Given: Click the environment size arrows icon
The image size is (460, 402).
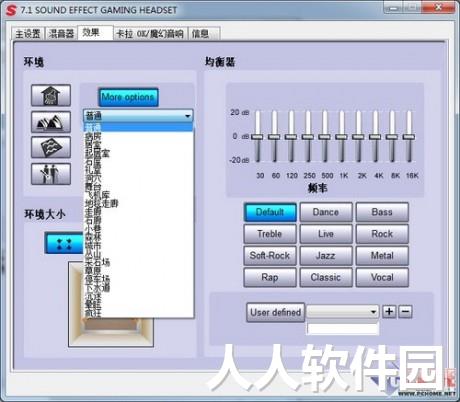Looking at the screenshot, I should pyautogui.click(x=64, y=243).
